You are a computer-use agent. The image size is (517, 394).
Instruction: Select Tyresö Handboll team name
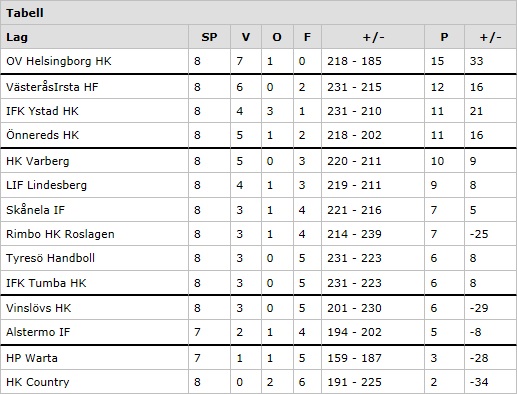pyautogui.click(x=50, y=258)
